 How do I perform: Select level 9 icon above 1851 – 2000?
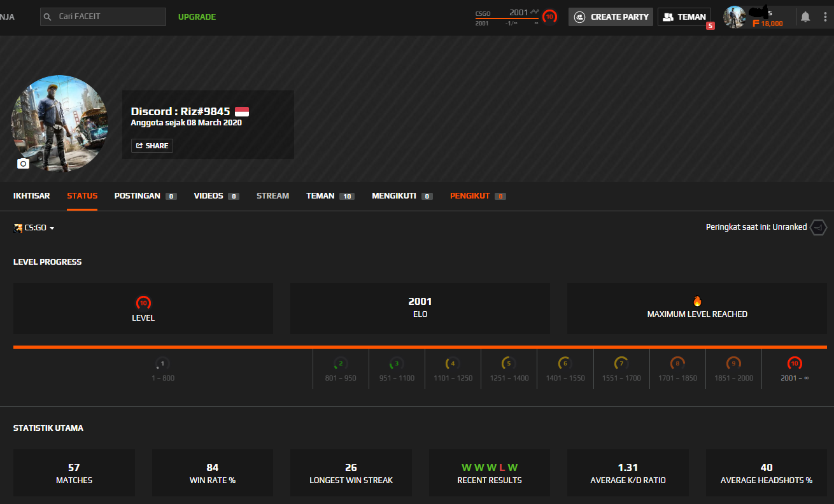[733, 364]
